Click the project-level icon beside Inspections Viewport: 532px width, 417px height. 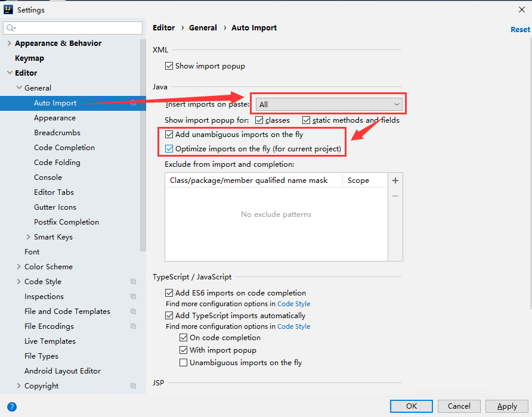134,296
